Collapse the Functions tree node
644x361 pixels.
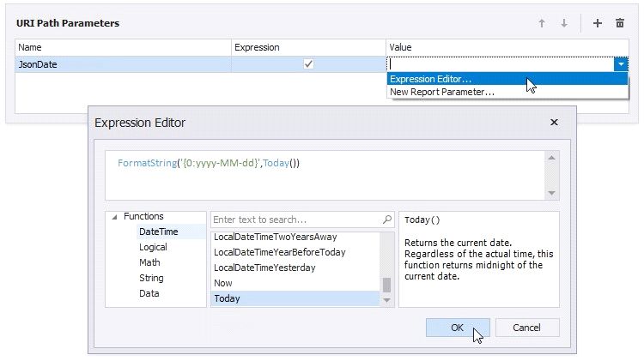point(113,217)
